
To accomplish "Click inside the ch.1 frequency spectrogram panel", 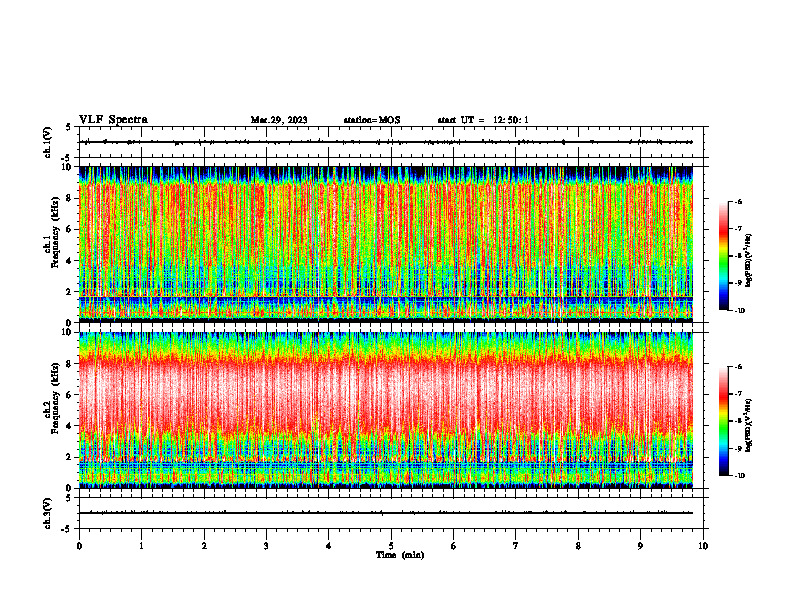I will pos(386,244).
